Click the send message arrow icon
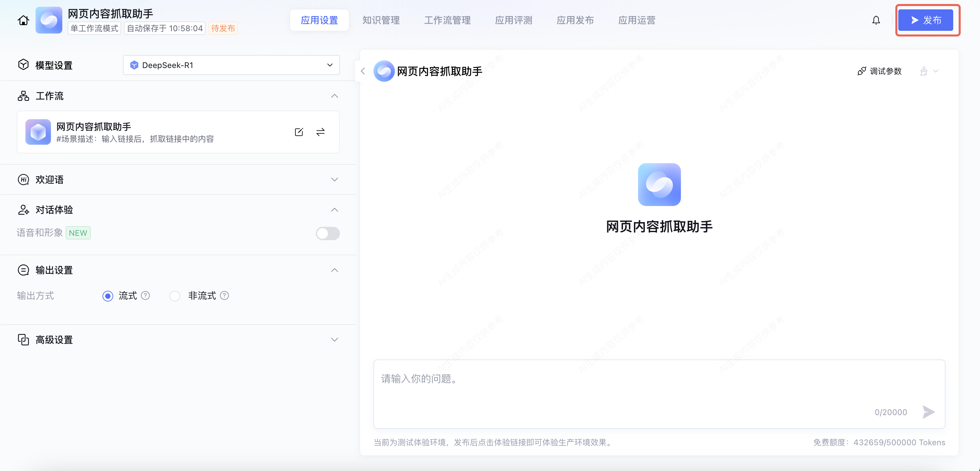Screen dimensions: 980x471 (x=928, y=412)
